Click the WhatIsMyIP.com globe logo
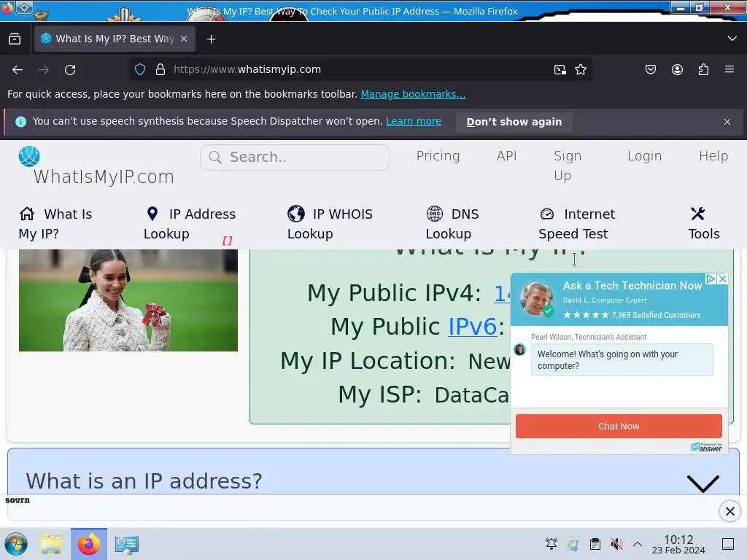The height and width of the screenshot is (560, 747). 29,156
